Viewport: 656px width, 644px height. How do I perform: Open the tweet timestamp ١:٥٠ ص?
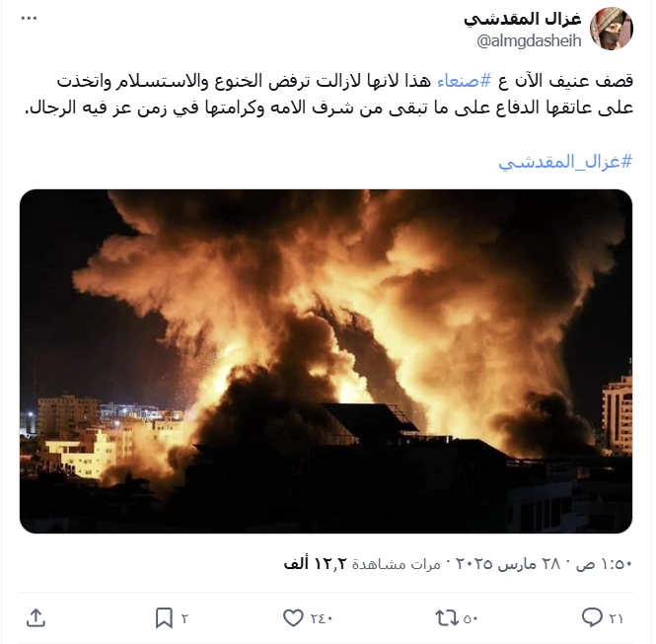click(604, 564)
